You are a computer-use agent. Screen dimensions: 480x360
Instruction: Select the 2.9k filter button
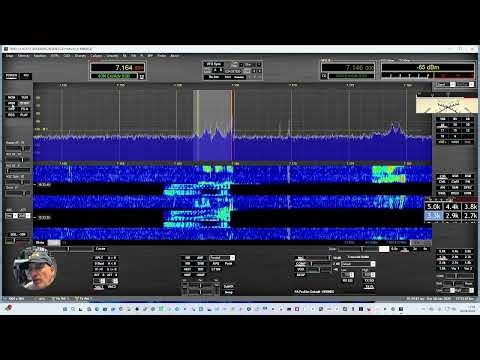452,216
